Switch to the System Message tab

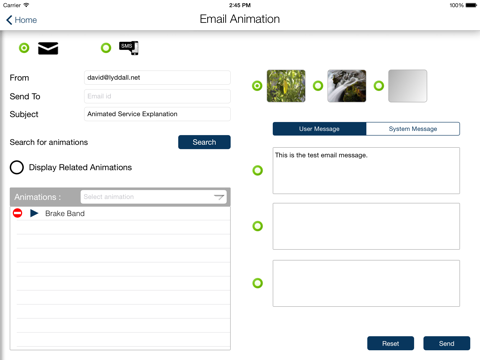coord(413,129)
